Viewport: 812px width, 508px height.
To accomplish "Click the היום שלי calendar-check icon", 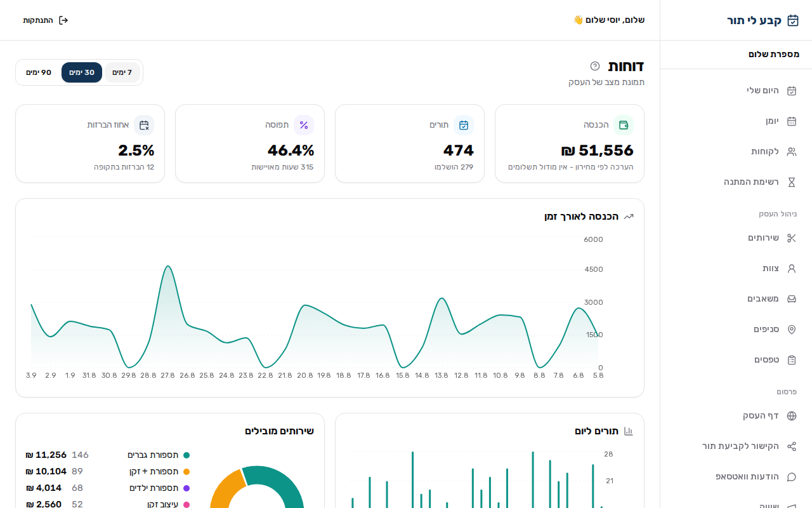I will (792, 91).
